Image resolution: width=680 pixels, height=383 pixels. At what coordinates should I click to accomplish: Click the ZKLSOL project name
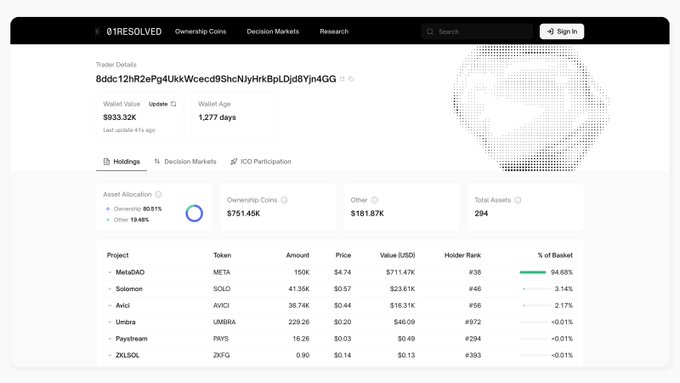coord(127,355)
